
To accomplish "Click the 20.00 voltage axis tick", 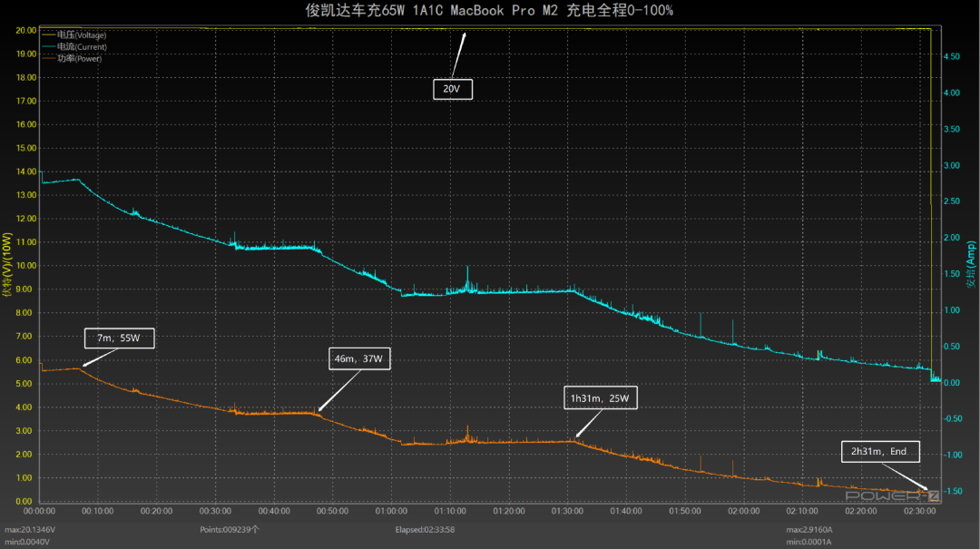I will (26, 30).
